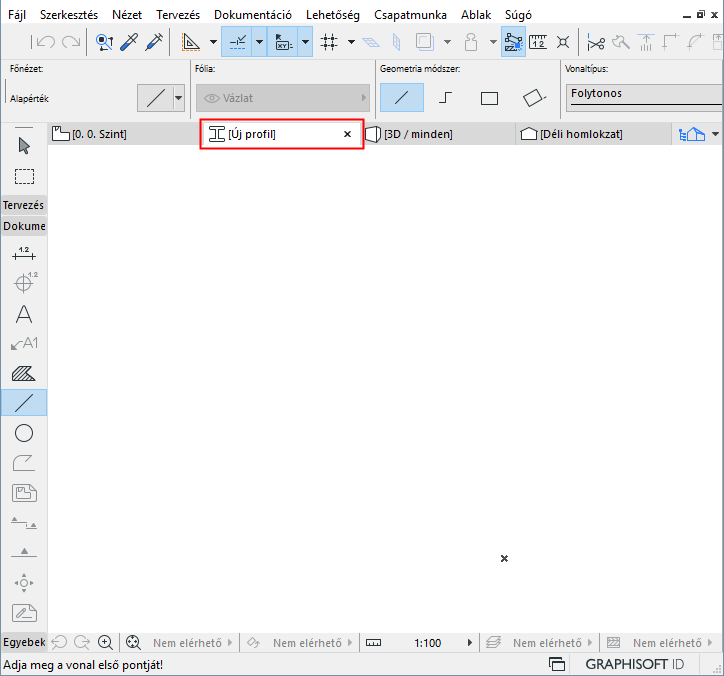The image size is (724, 676).
Task: Click the Undo arrow icon
Action: pos(46,42)
